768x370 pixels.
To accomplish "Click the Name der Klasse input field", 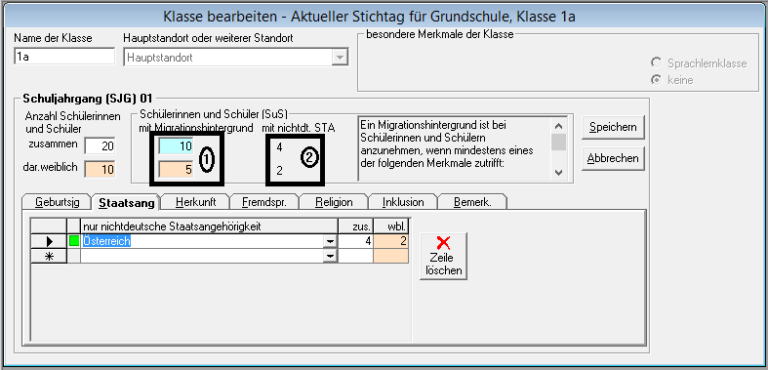I will click(x=64, y=57).
